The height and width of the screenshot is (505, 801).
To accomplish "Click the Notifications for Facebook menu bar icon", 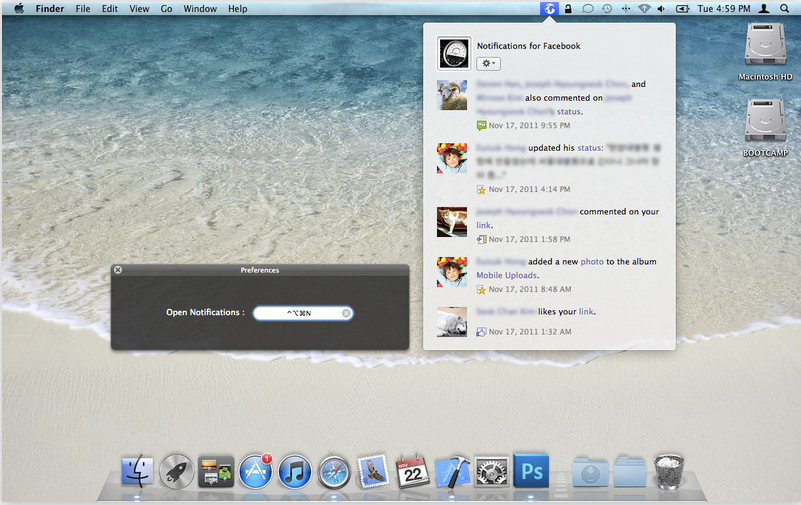I will coord(549,8).
